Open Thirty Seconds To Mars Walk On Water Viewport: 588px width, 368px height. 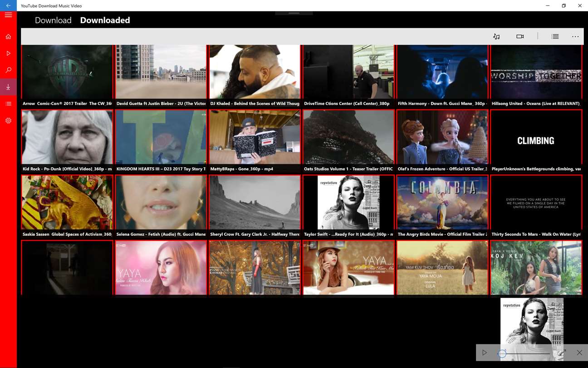click(536, 207)
